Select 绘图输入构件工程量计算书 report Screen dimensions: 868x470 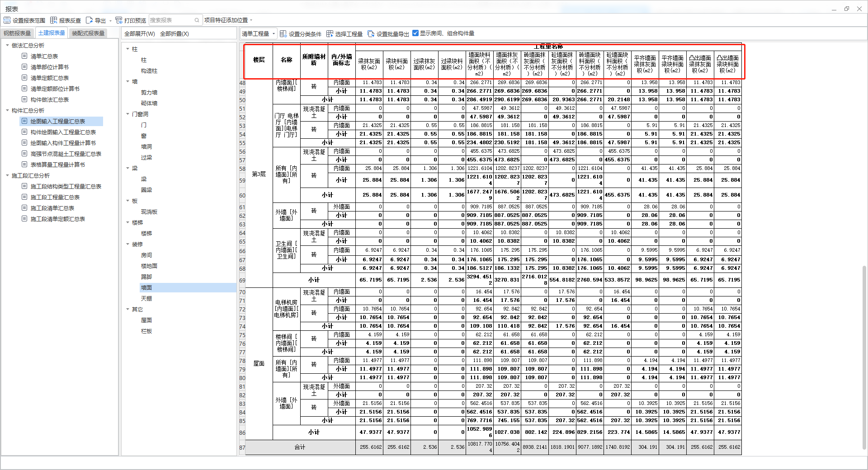(63, 143)
